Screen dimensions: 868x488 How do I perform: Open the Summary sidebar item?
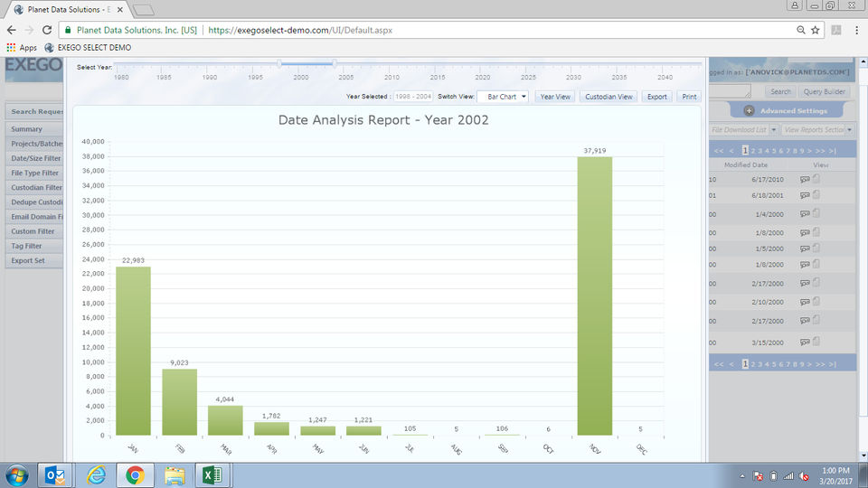coord(34,129)
